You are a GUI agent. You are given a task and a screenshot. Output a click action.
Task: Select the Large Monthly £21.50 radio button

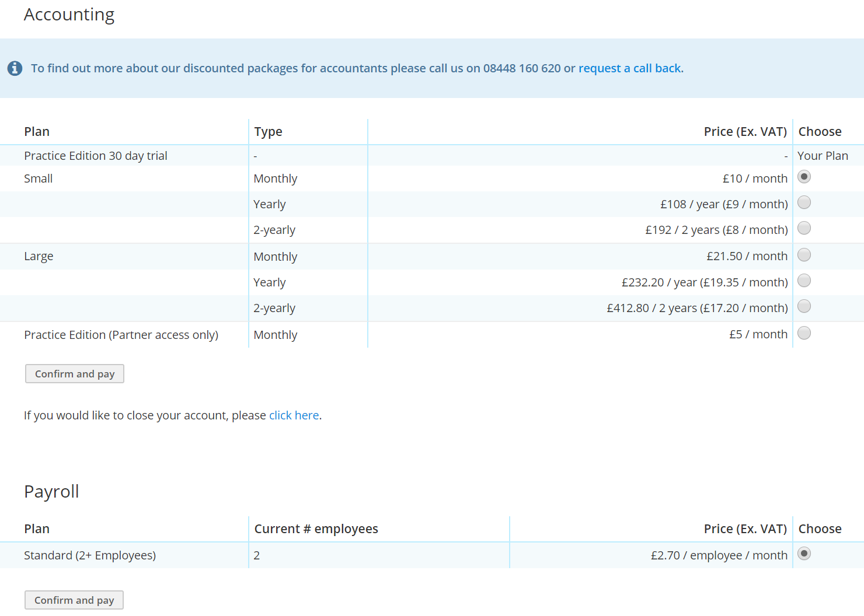tap(804, 255)
